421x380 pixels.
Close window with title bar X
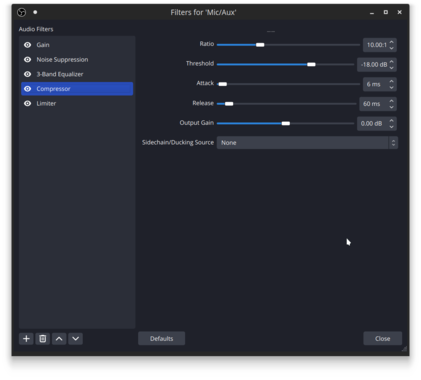click(399, 12)
